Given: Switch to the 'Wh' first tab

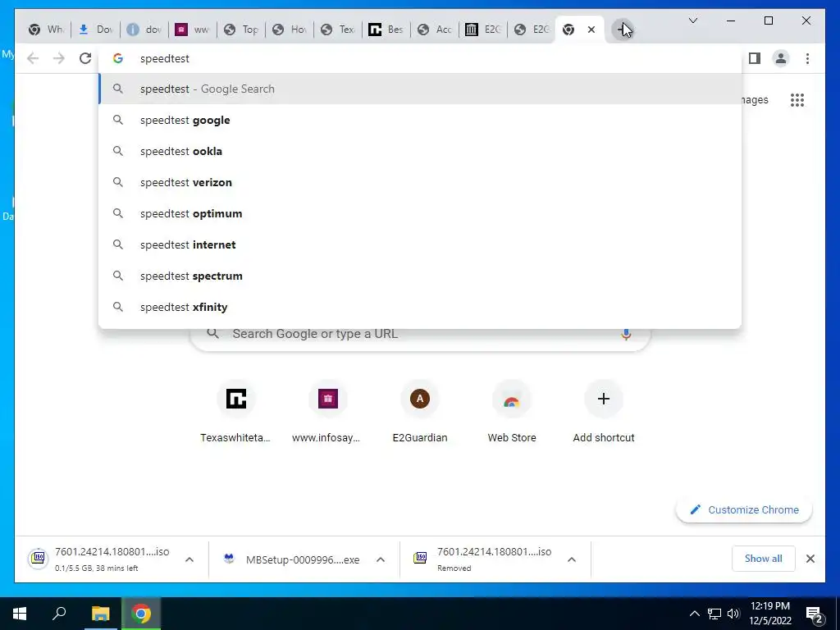Looking at the screenshot, I should tap(46, 30).
